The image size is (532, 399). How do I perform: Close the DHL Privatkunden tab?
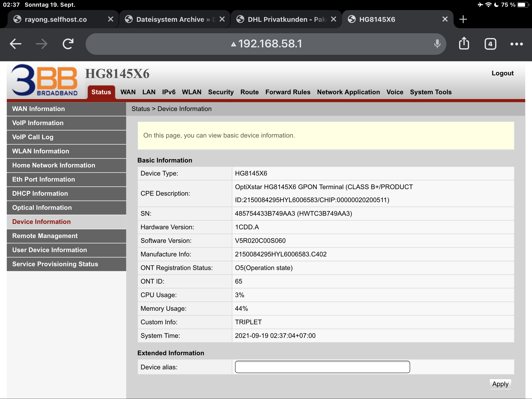click(333, 19)
